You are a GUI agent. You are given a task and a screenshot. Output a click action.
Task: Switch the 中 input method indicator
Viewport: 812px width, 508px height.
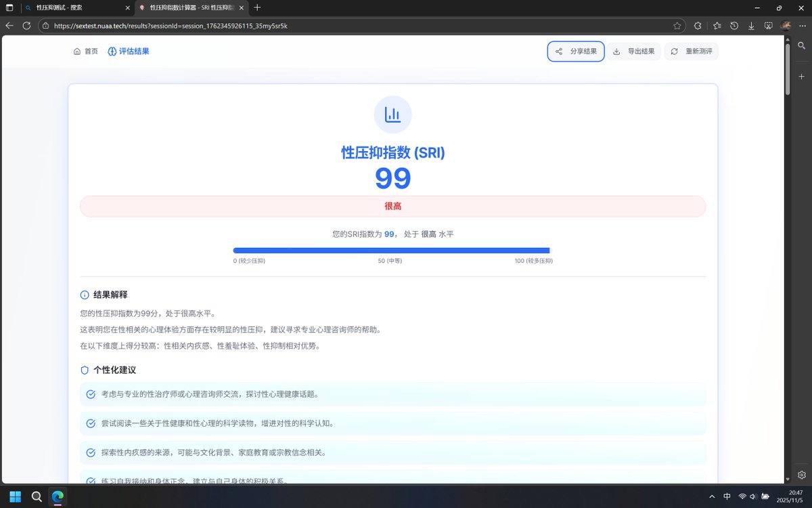pyautogui.click(x=727, y=496)
